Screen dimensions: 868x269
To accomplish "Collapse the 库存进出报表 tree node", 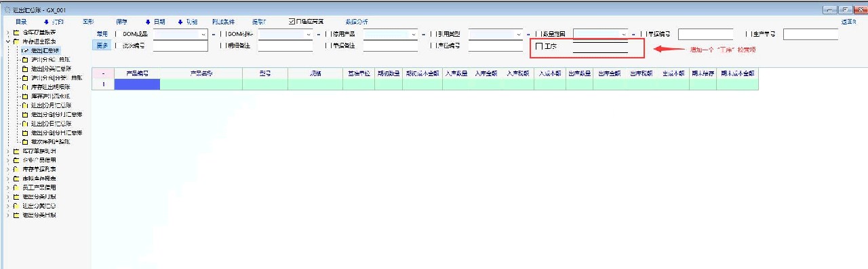I will coord(7,41).
